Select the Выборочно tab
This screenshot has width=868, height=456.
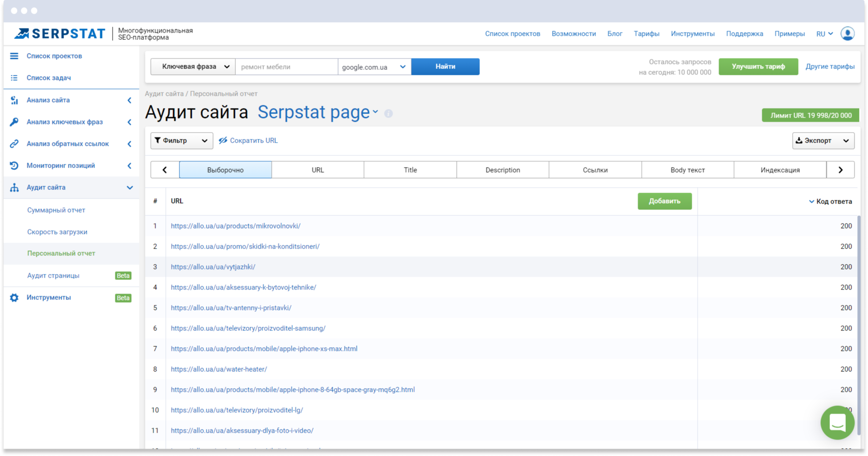(225, 170)
